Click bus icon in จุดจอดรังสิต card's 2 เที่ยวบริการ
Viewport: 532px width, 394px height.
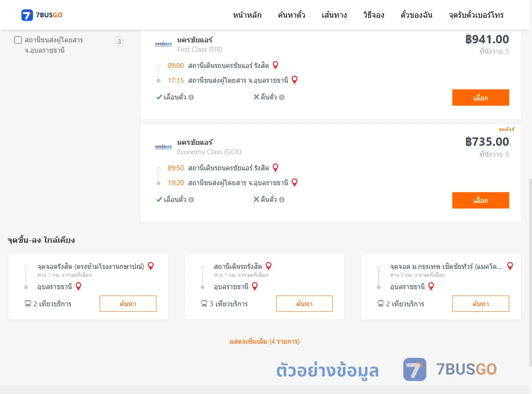[28, 303]
